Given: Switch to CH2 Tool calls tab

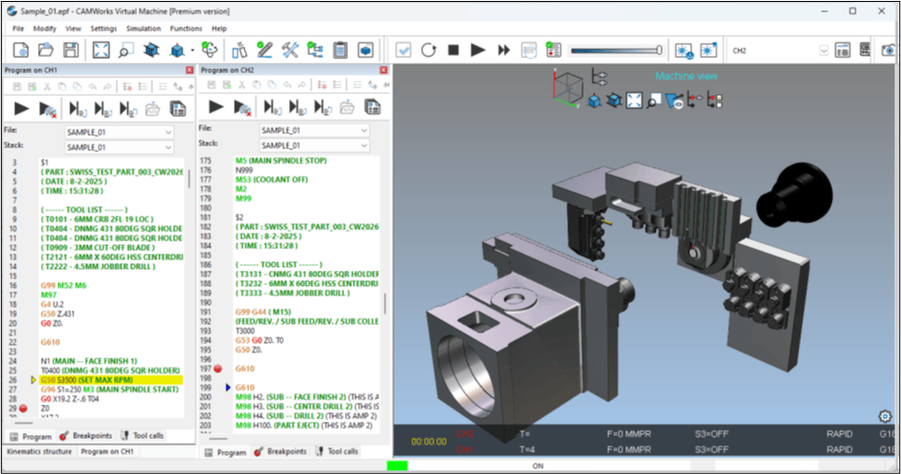Looking at the screenshot, I should pos(337,452).
